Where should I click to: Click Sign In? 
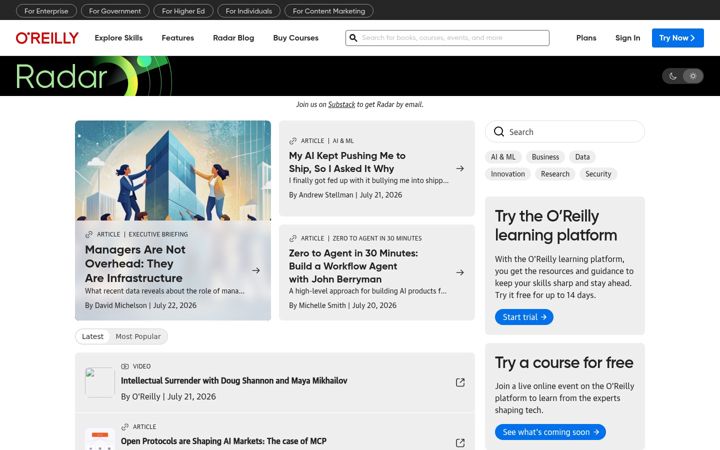click(x=628, y=38)
